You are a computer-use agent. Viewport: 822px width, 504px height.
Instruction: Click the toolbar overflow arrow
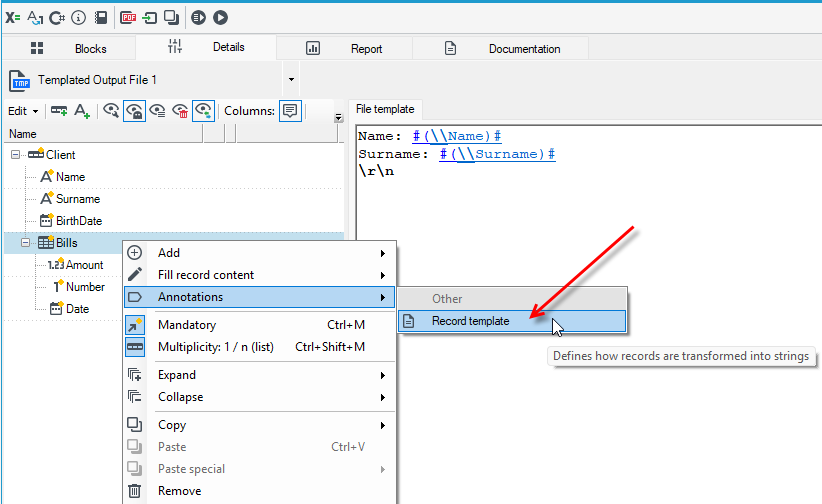coord(339,117)
